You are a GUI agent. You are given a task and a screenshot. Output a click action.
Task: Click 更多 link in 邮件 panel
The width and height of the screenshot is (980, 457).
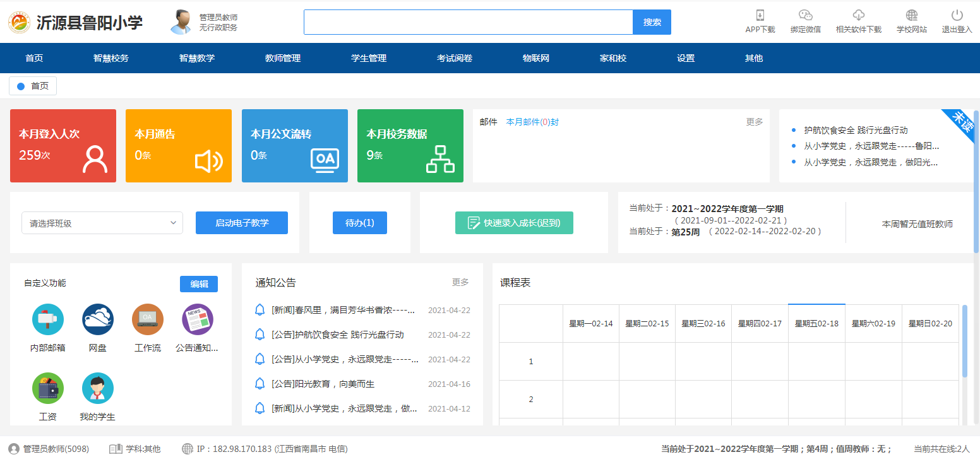tap(755, 122)
